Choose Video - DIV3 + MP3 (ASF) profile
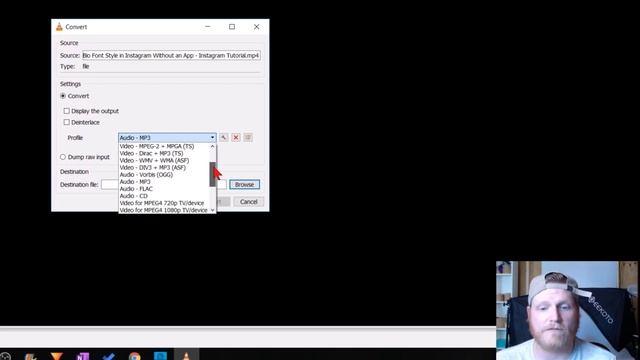 coord(164,167)
